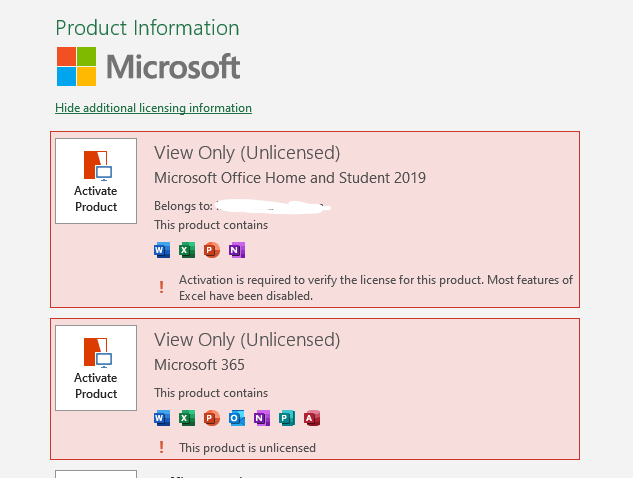Image resolution: width=633 pixels, height=478 pixels.
Task: Click Outlook icon in Microsoft 365 section
Action: pyautogui.click(x=237, y=418)
